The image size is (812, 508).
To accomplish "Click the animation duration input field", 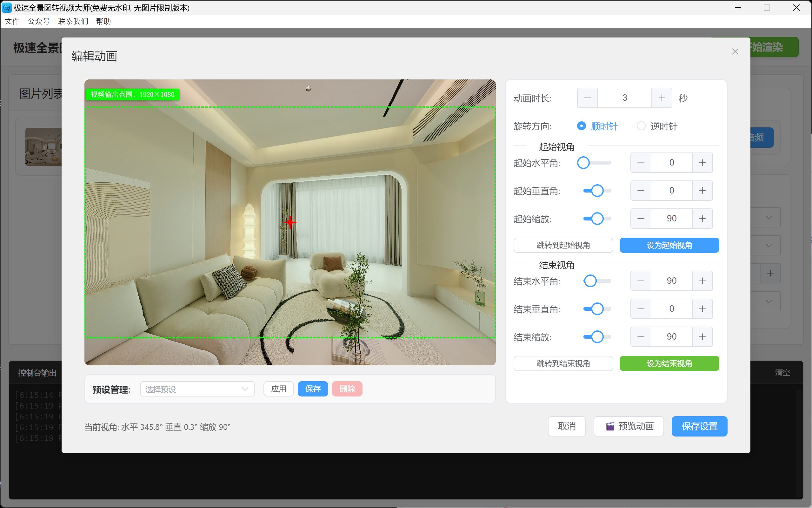I will pos(624,98).
